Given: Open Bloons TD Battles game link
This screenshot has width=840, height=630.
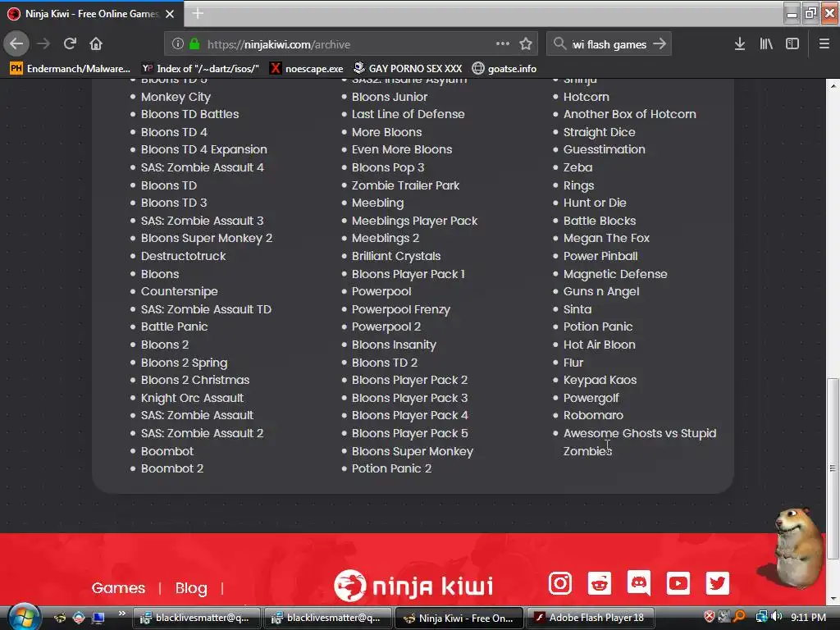Looking at the screenshot, I should 189,114.
